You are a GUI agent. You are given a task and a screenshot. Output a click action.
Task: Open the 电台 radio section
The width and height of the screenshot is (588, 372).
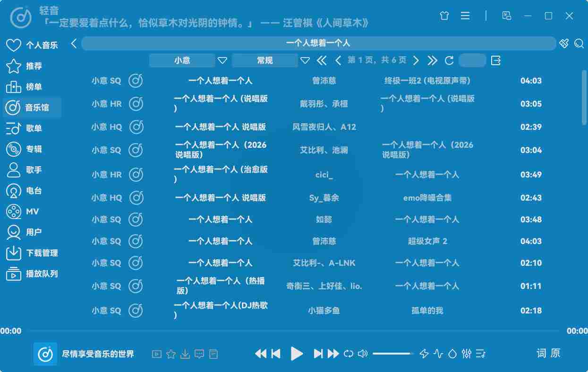[x=32, y=191]
